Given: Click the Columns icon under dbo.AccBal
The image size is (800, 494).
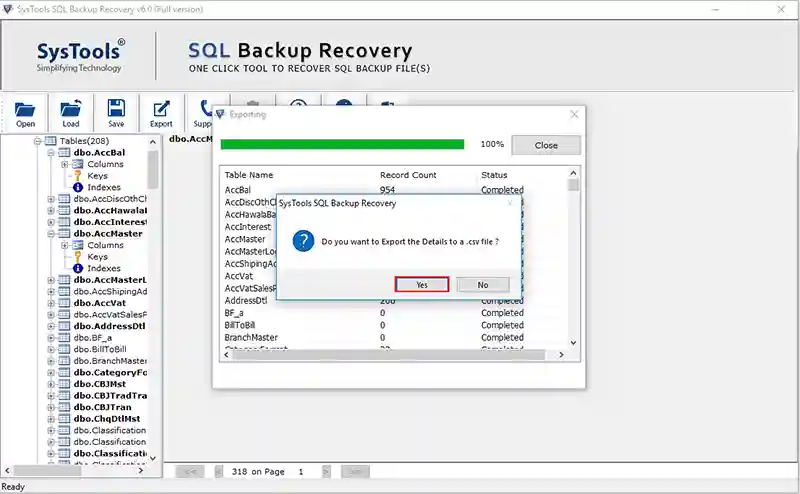Looking at the screenshot, I should coord(78,164).
